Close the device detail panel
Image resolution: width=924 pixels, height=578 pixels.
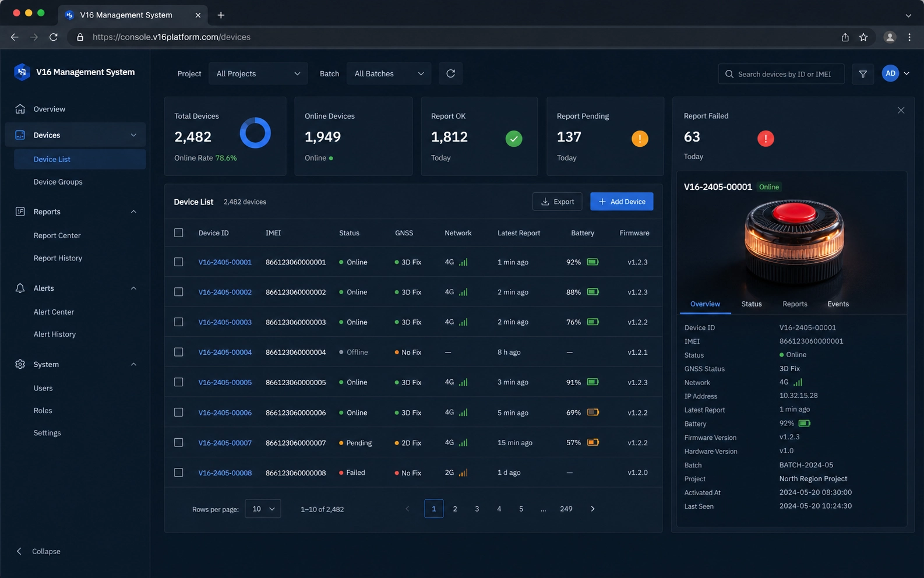901,110
